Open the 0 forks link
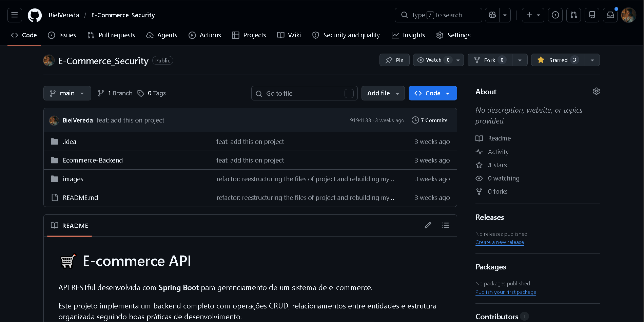 (x=492, y=191)
